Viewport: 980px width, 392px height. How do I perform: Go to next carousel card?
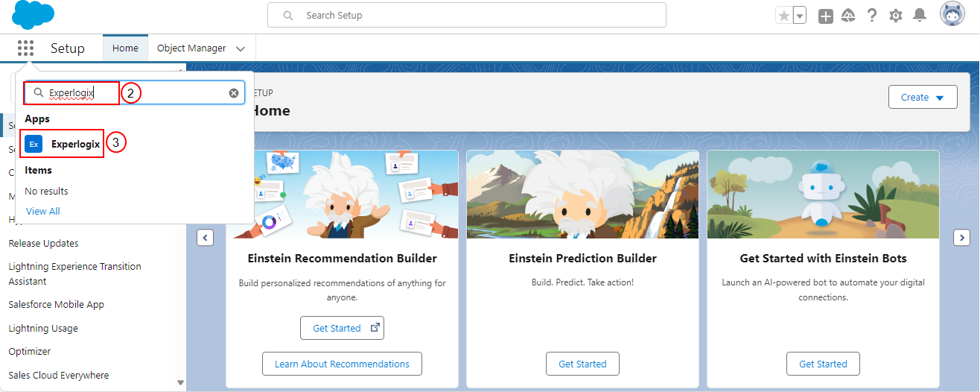(961, 238)
